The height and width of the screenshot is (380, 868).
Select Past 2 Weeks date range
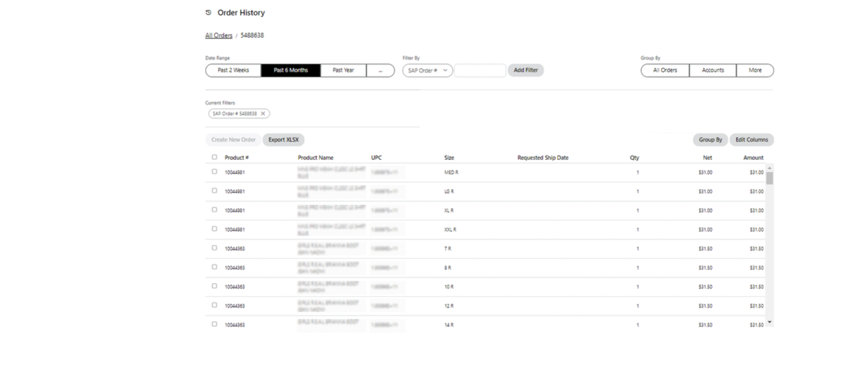(233, 70)
